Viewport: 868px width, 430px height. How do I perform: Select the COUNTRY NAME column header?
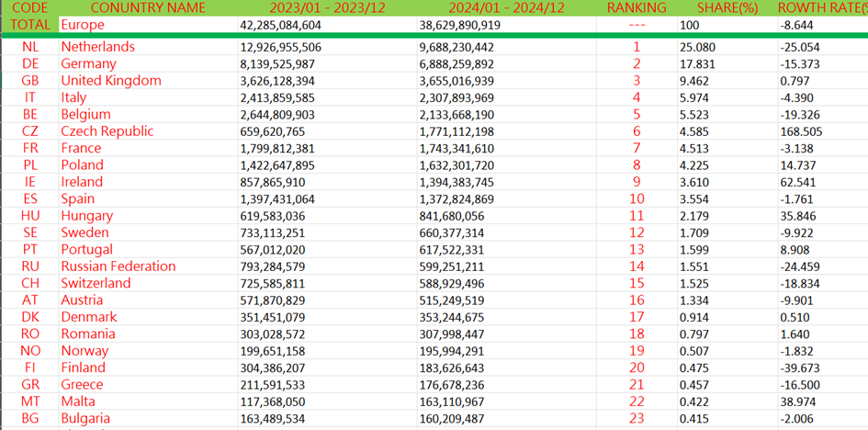click(147, 8)
